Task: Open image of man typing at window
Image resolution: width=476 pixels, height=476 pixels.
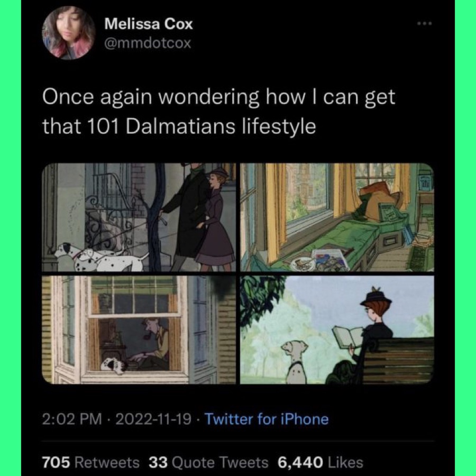Action: pos(140,329)
